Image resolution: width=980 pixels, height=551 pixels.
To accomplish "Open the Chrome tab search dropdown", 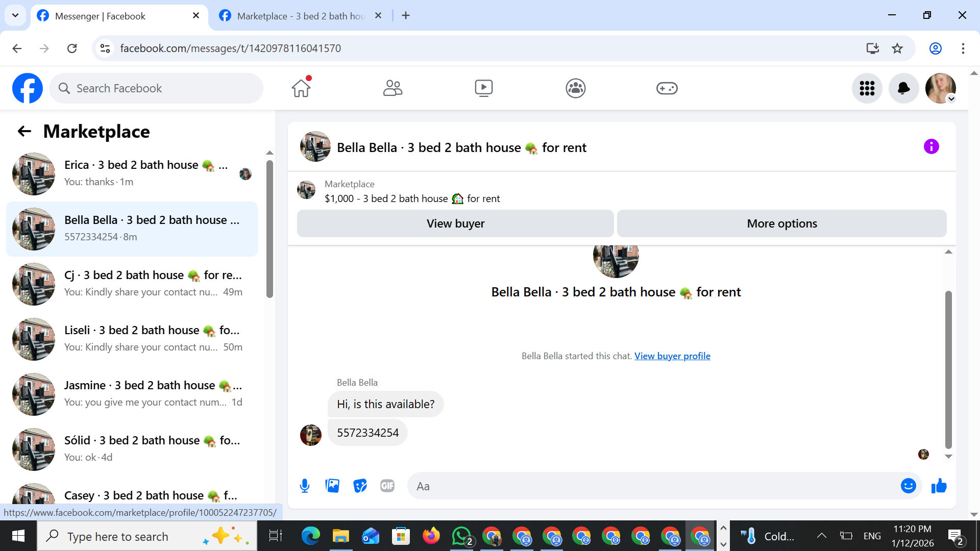I will [x=15, y=15].
